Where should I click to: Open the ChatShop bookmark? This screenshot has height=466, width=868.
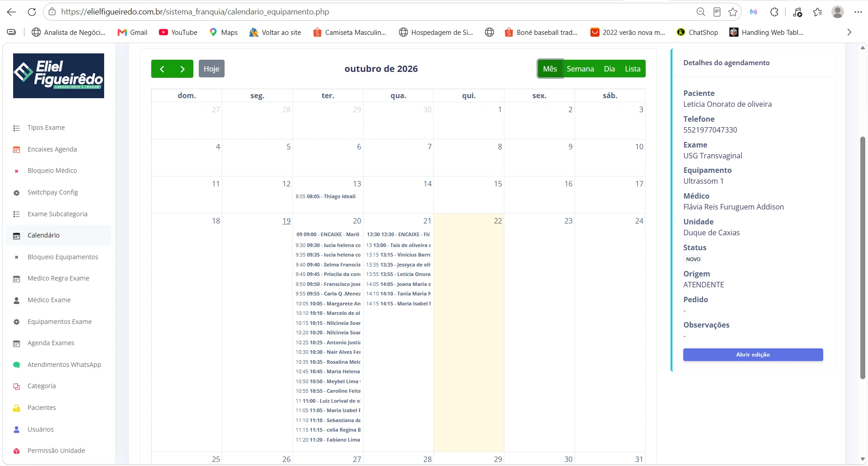pyautogui.click(x=698, y=32)
